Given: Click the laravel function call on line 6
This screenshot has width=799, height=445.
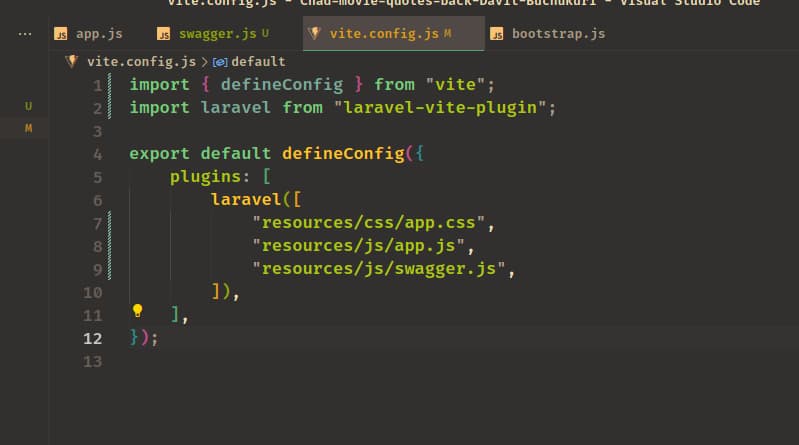Looking at the screenshot, I should coord(246,199).
